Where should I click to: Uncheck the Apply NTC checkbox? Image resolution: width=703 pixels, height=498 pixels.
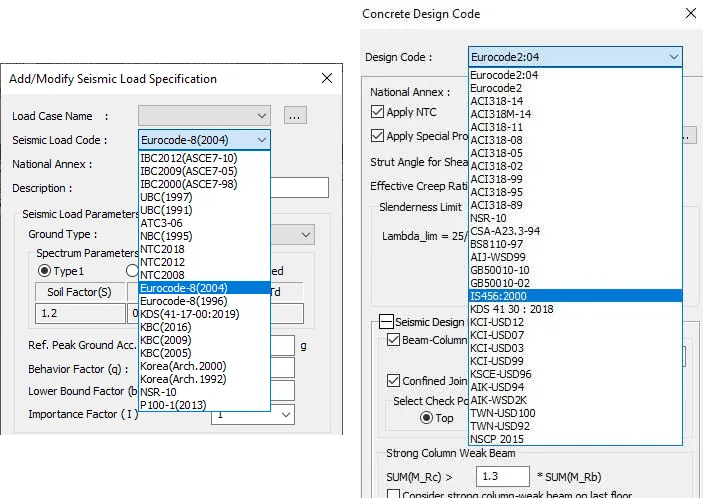coord(378,112)
